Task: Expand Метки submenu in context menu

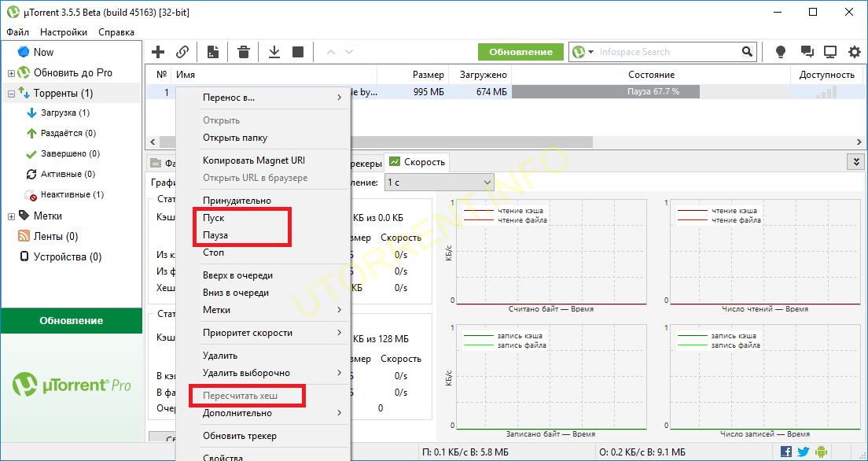Action: (x=263, y=310)
